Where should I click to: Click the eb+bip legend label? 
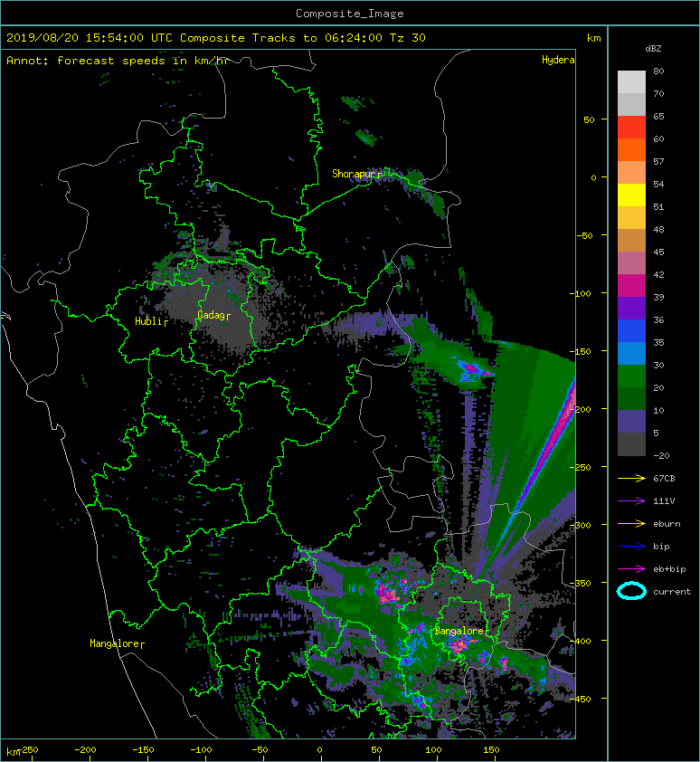pos(669,568)
